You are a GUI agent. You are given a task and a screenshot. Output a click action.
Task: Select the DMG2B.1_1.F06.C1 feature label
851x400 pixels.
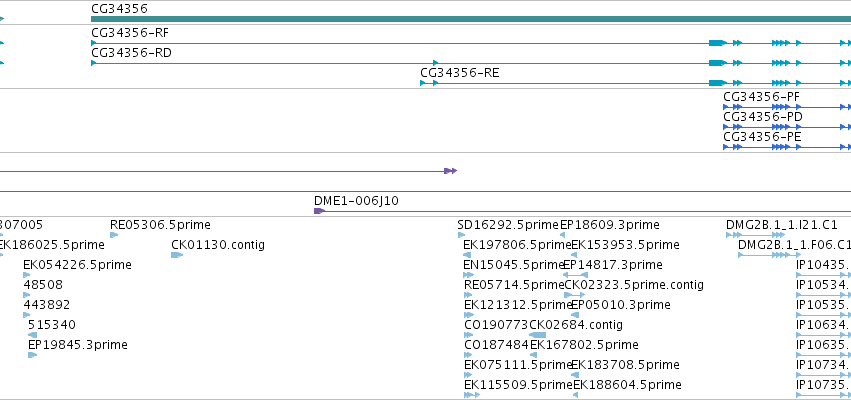pos(795,245)
